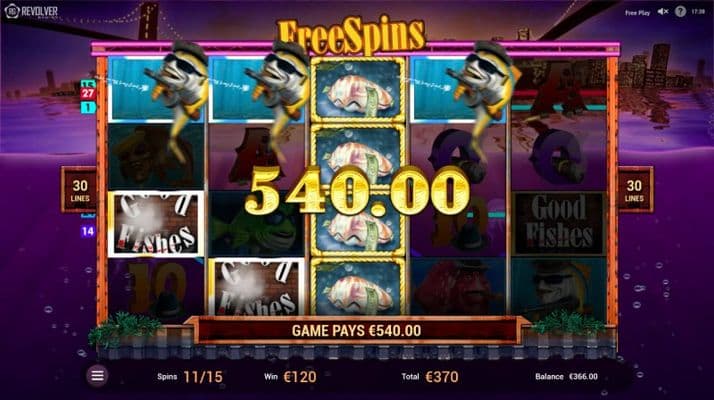Click the Balance €366.00 display

[x=566, y=377]
